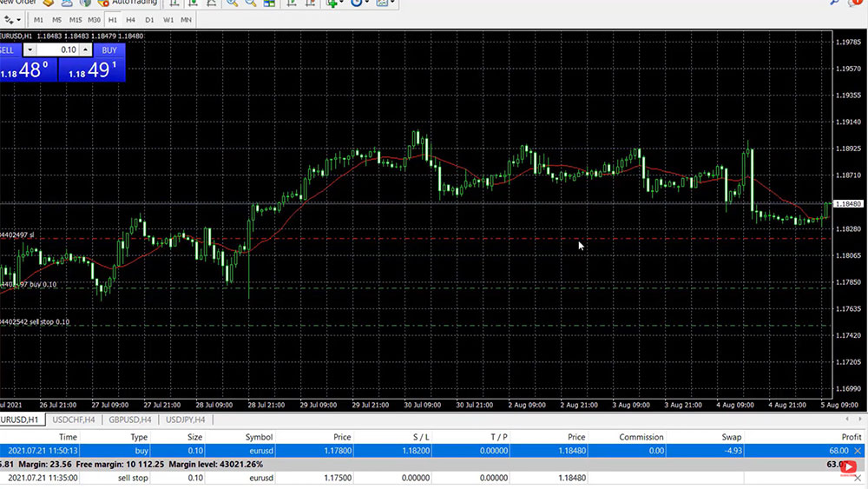868x489 pixels.
Task: Open the Indicators dropdown arrow
Action: click(341, 3)
